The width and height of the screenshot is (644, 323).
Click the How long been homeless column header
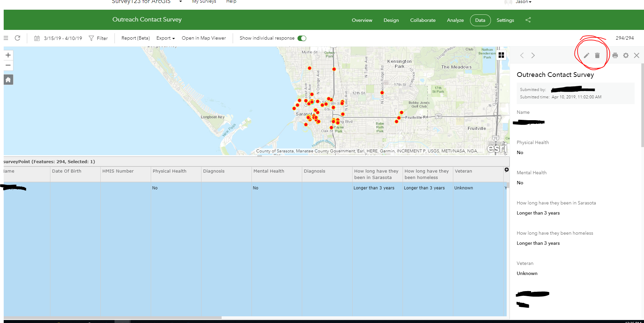pyautogui.click(x=428, y=174)
